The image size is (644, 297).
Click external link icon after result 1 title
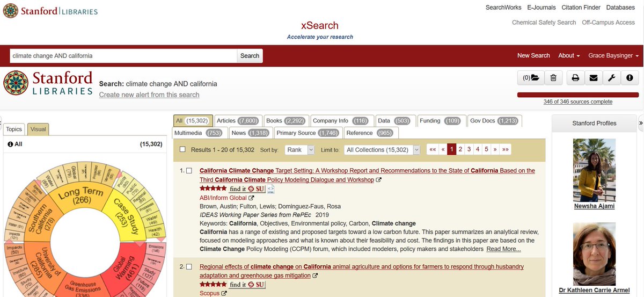click(x=379, y=180)
